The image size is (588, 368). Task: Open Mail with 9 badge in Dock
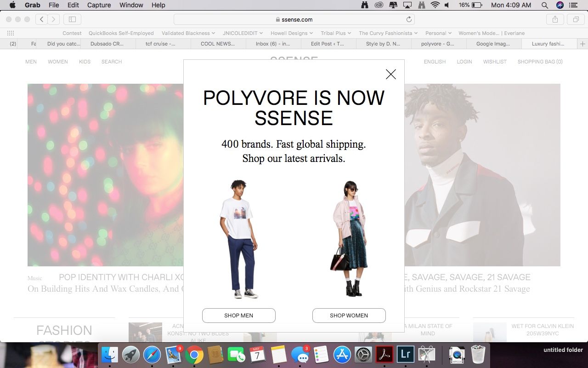coord(173,355)
